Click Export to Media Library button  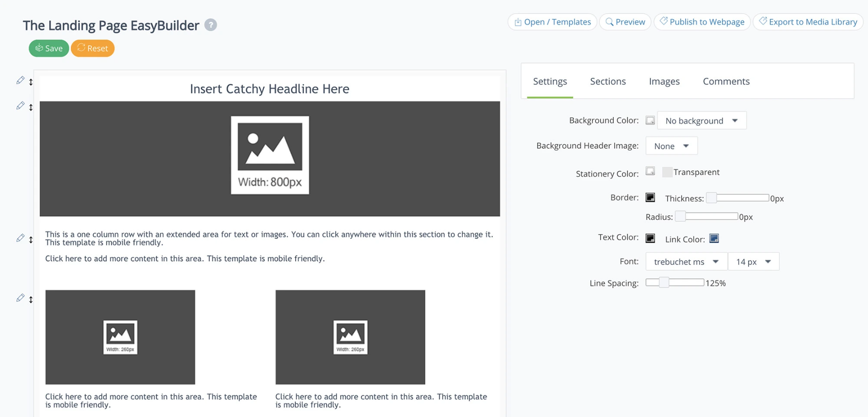[x=808, y=22]
